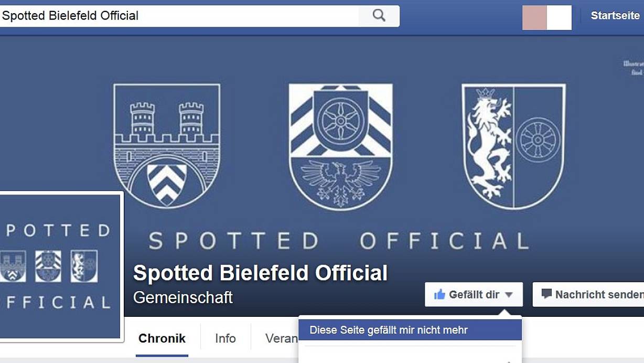The image size is (644, 363).
Task: Expand the Gefällt dir dropdown arrow
Action: [509, 295]
